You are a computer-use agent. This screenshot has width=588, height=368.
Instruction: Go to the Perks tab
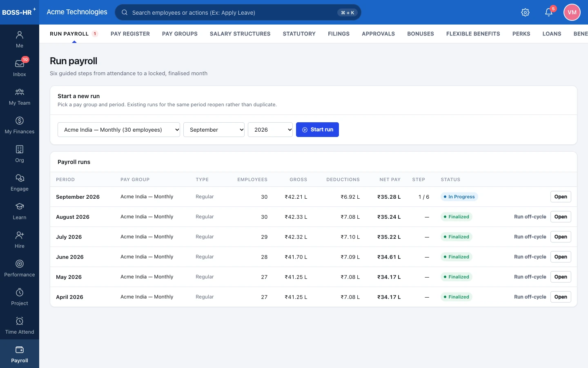point(521,34)
